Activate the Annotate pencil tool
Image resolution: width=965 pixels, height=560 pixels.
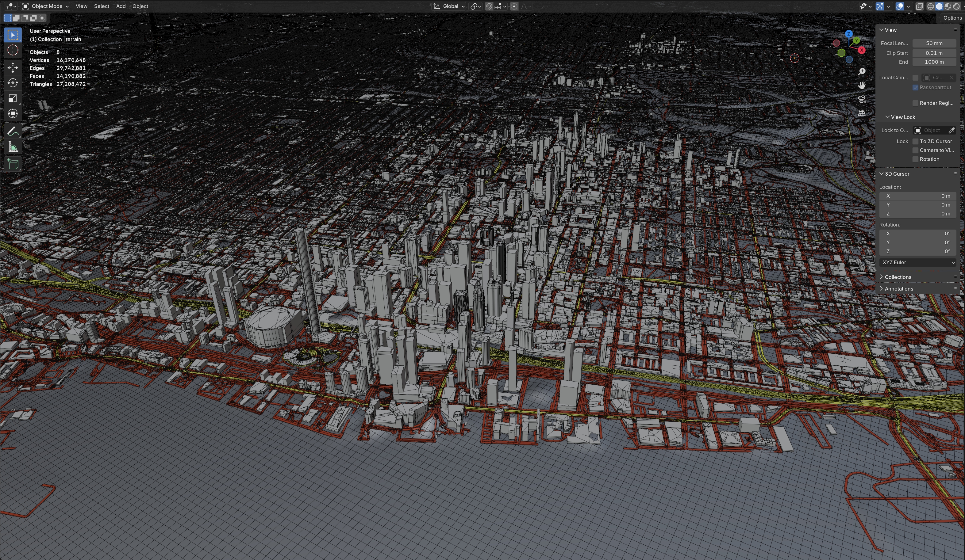[x=13, y=131]
